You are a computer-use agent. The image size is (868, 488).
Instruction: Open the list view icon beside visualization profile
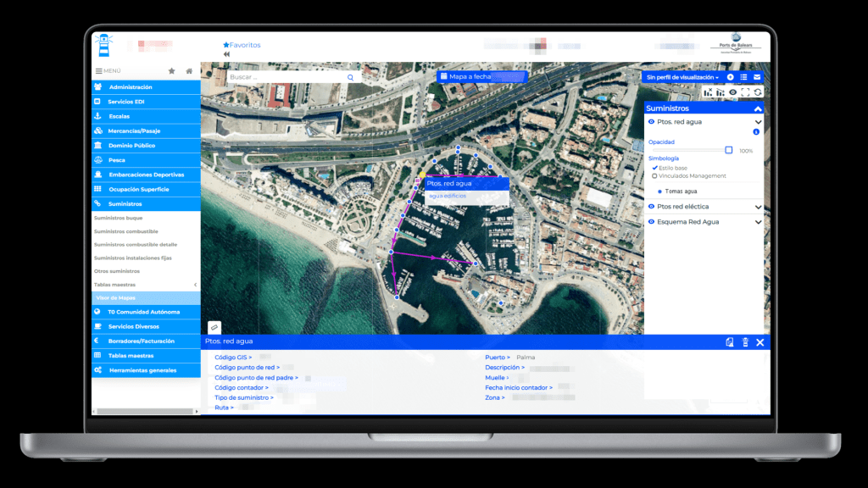click(743, 77)
